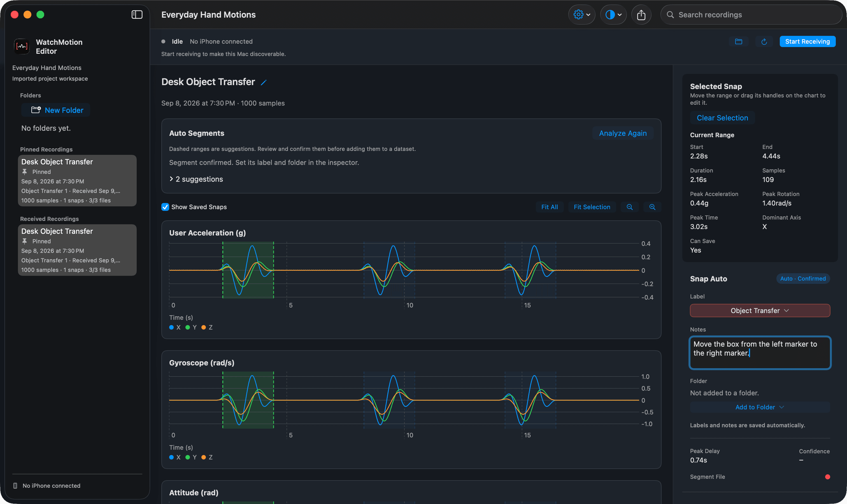This screenshot has height=504, width=847.
Task: Click the refresh arrow icon
Action: [x=764, y=41]
